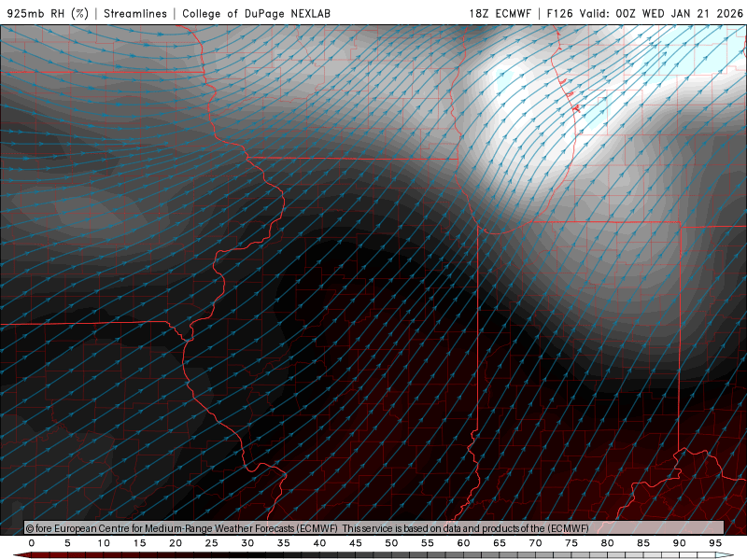Image resolution: width=747 pixels, height=560 pixels.
Task: Select the "30" legend value
Action: pos(247,543)
